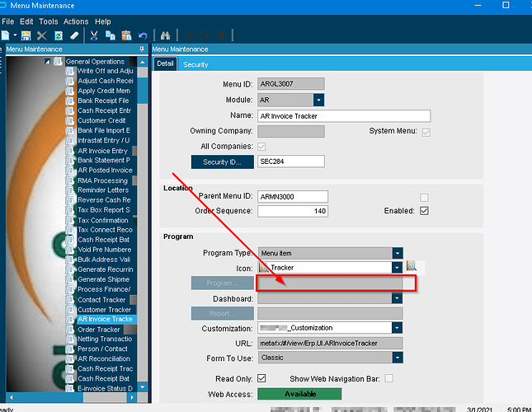Click the pin icon of Menu Maintenance panel
The height and width of the screenshot is (412, 532).
(x=142, y=49)
